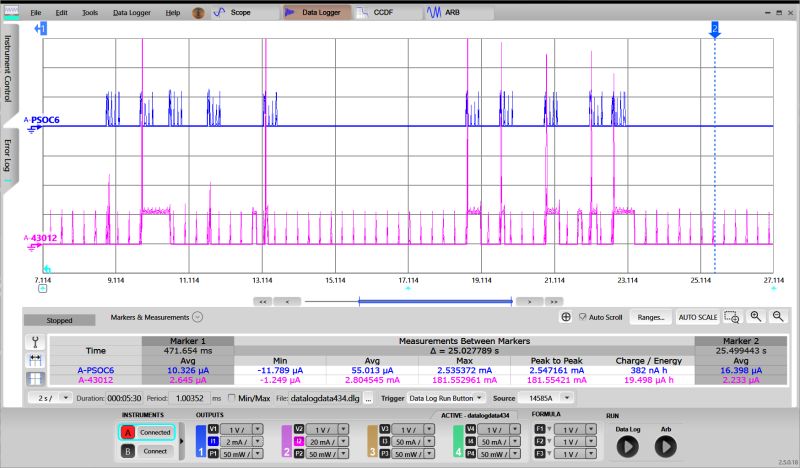Click the Period 1.00352 field

click(x=189, y=398)
